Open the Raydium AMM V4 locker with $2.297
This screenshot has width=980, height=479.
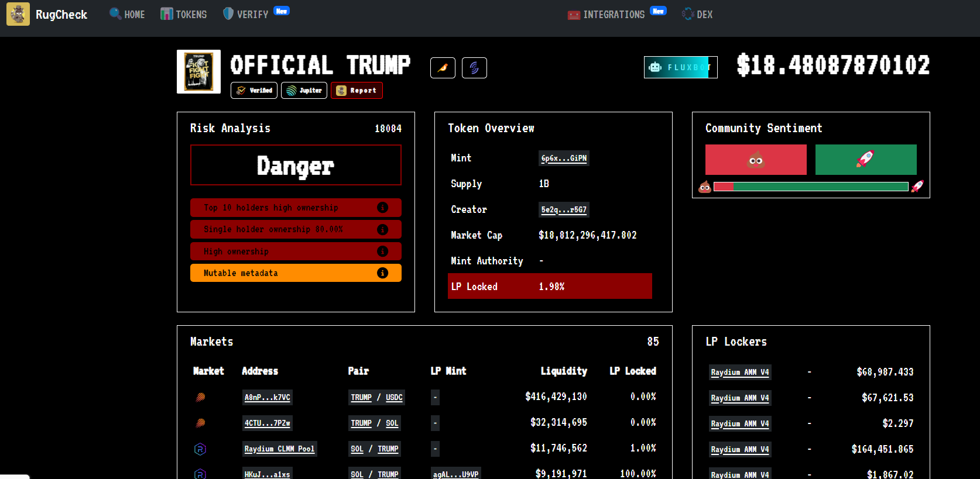tap(740, 424)
